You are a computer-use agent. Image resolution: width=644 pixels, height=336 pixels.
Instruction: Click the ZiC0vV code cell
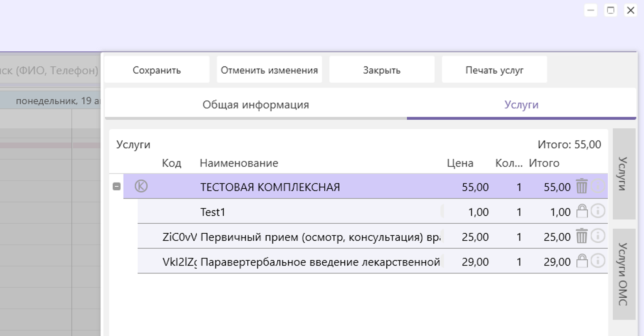click(x=179, y=237)
